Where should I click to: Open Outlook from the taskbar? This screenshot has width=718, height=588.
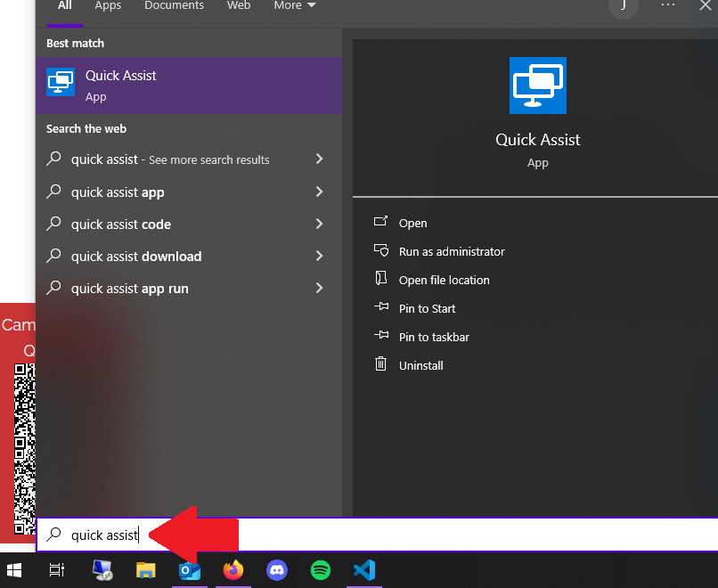point(189,570)
